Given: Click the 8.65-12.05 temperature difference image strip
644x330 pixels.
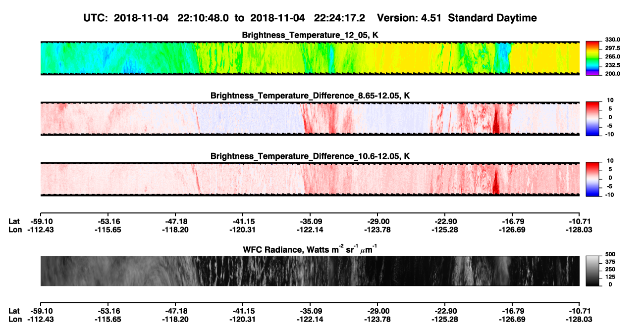Looking at the screenshot, I should (310, 119).
